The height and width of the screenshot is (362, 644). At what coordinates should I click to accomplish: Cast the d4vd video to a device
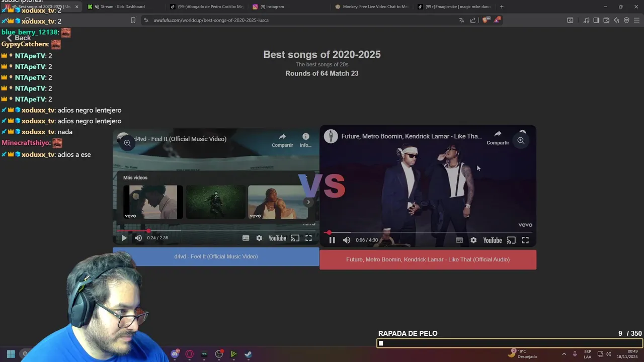(295, 238)
